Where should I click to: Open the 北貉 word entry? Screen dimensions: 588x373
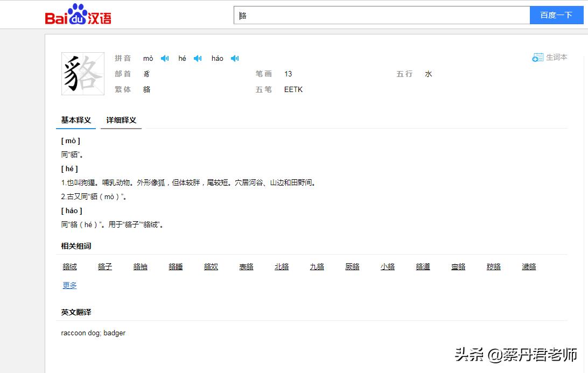tap(282, 266)
